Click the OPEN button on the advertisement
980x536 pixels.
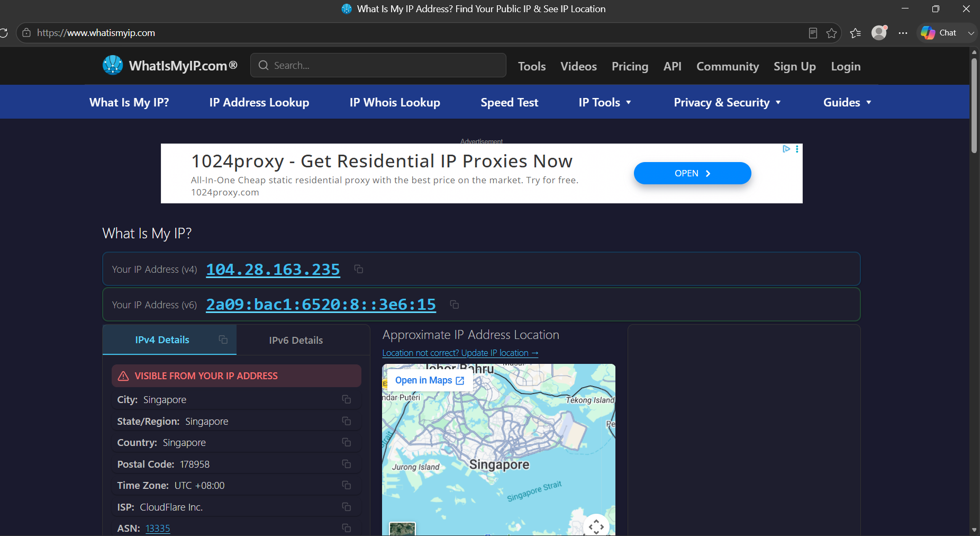pos(693,173)
